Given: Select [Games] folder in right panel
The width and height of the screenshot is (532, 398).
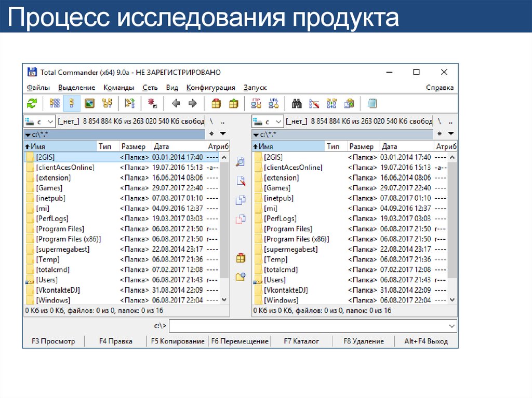Looking at the screenshot, I should point(351,188).
